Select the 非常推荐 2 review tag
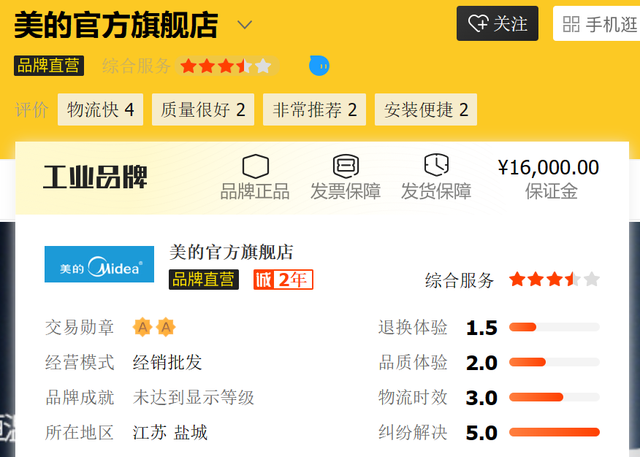 pos(314,109)
